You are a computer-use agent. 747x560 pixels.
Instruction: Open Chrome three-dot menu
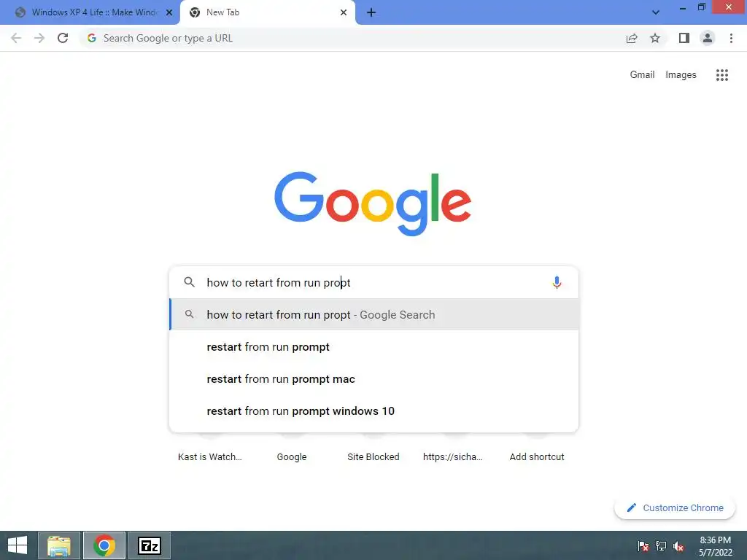[x=731, y=38]
